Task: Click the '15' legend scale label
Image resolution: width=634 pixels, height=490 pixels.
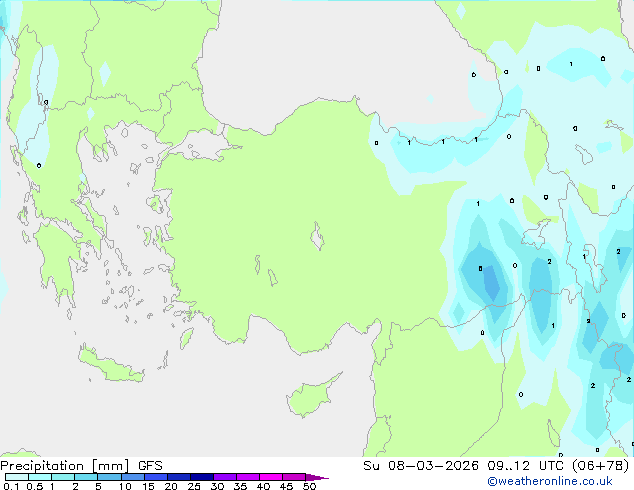Action: coord(148,486)
